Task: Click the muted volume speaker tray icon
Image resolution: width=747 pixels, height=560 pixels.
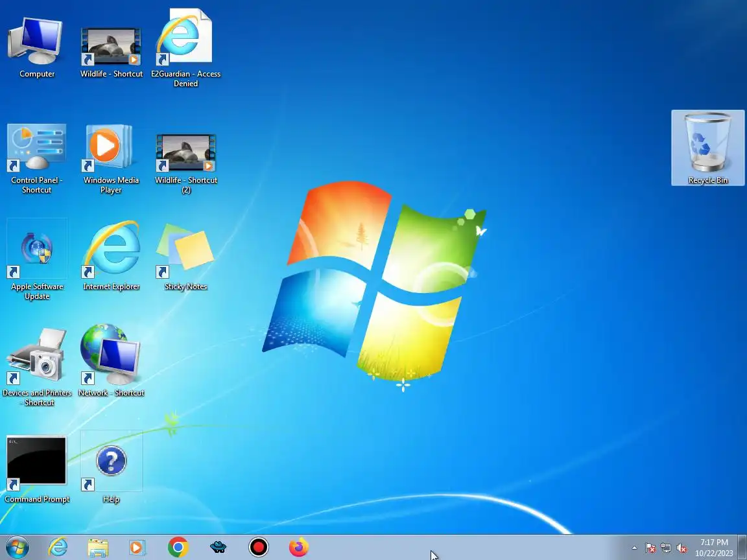Action: (x=682, y=548)
